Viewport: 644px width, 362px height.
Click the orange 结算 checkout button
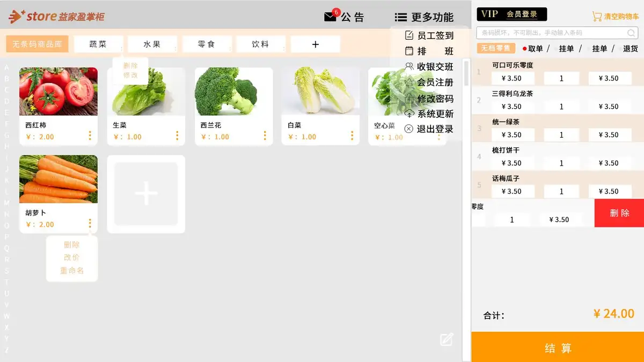[x=558, y=347]
